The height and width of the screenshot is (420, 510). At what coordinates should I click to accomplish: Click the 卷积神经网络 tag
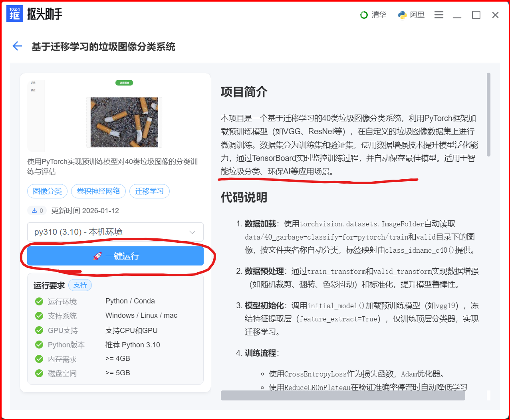point(98,191)
